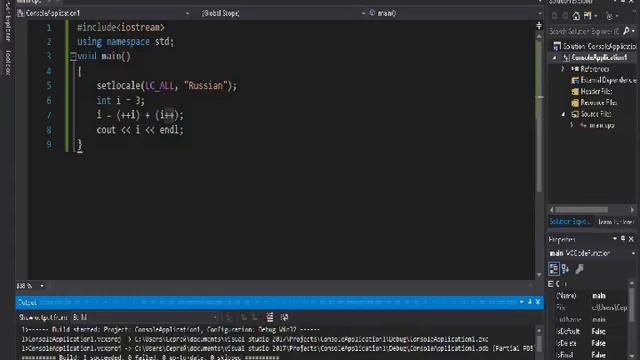This screenshot has width=640, height=360.
Task: Click the Property Pages wrench icon
Action: 580,269
